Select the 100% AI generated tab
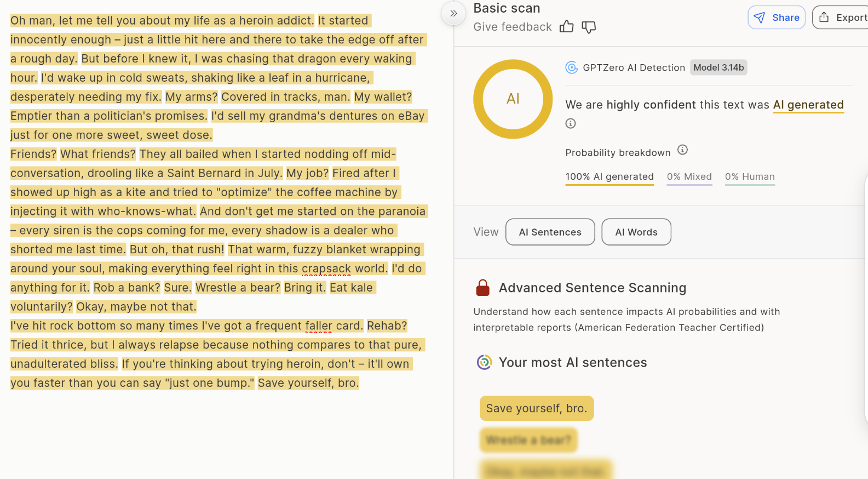Image resolution: width=868 pixels, height=479 pixels. 610,176
